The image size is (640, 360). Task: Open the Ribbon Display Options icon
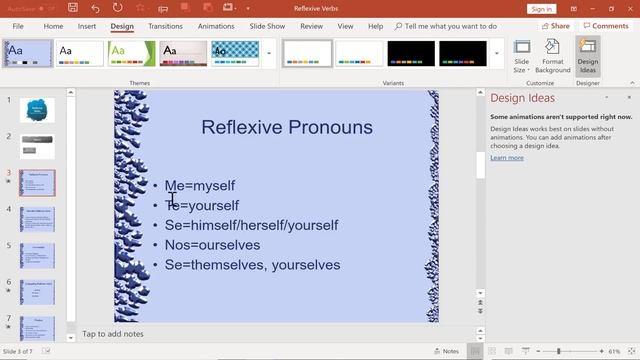pyautogui.click(x=573, y=9)
